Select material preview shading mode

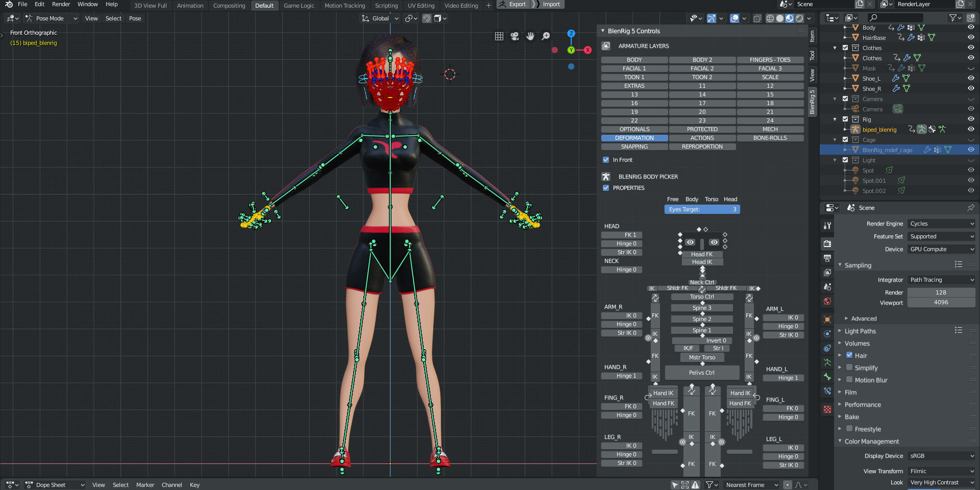coord(790,18)
